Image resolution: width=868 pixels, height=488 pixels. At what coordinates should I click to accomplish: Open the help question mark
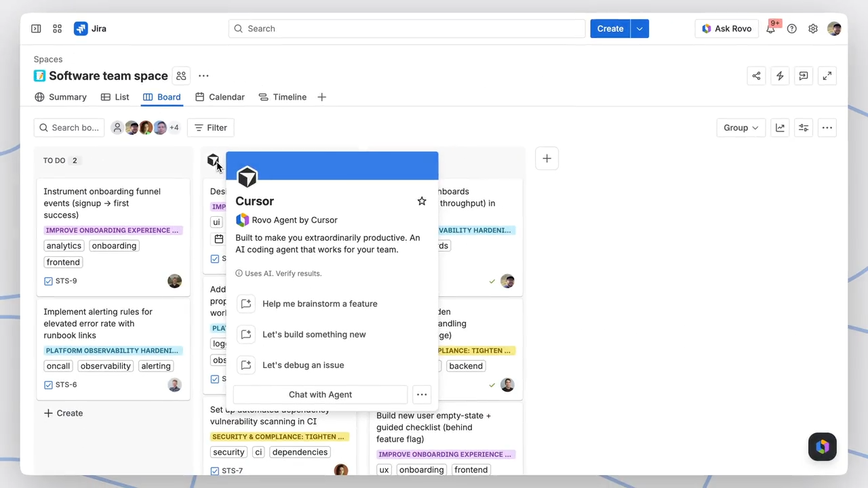(x=792, y=28)
